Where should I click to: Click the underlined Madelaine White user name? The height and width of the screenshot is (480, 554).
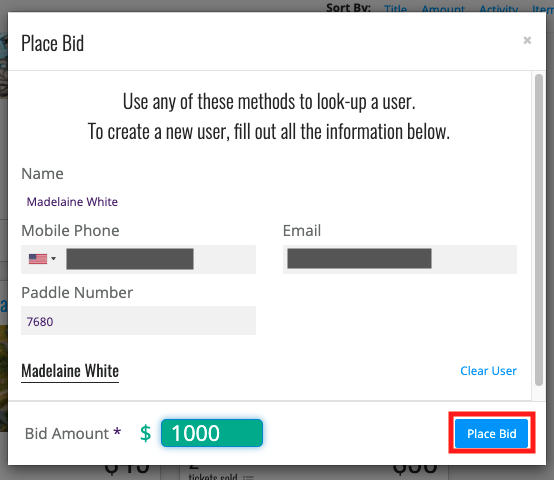[70, 371]
